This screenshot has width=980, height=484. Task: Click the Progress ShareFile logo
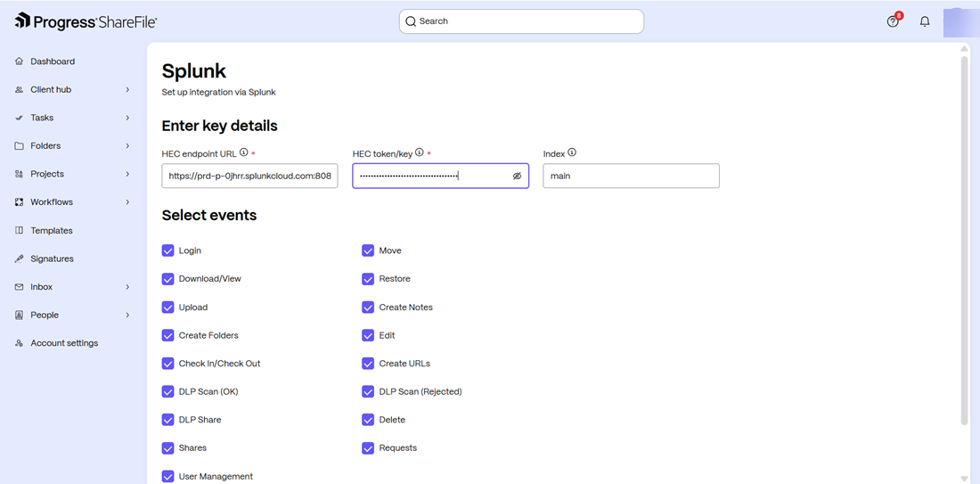(x=86, y=21)
